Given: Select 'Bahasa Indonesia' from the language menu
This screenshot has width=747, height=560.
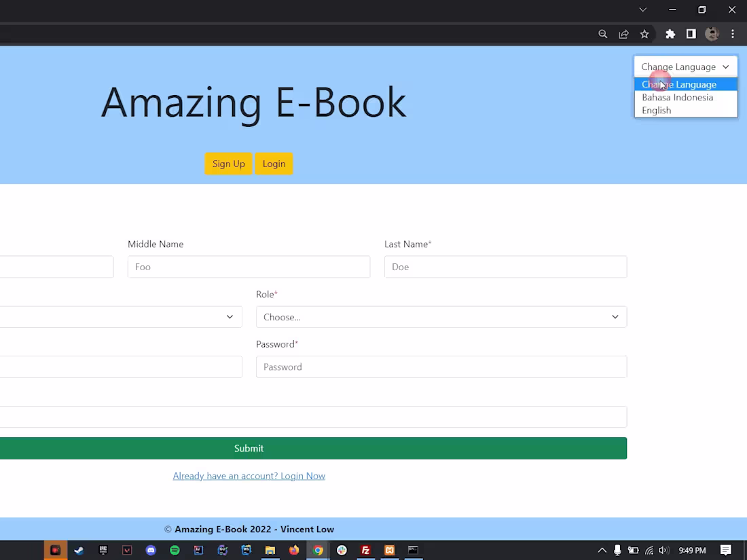Looking at the screenshot, I should (677, 97).
